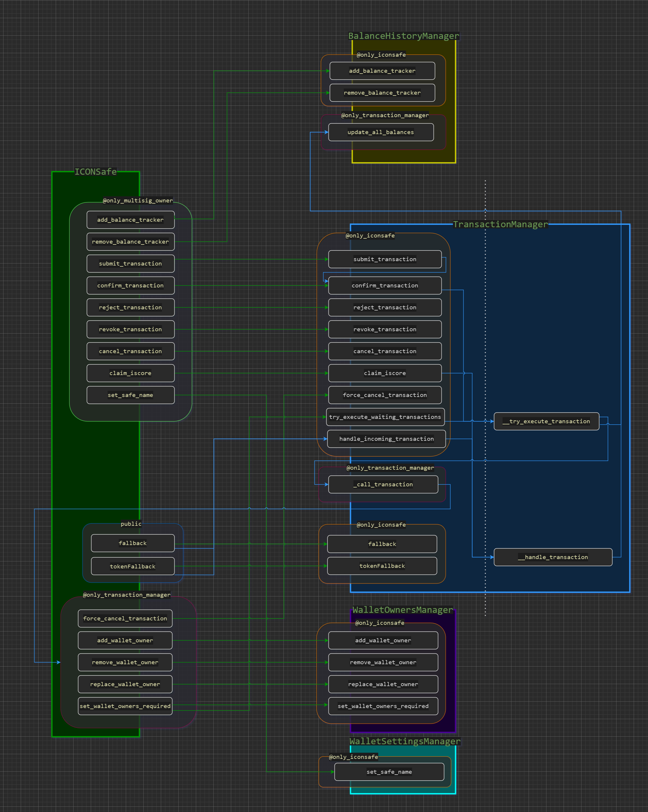Select the BalanceHistoryManager add_balance_tracker node
Image resolution: width=648 pixels, height=812 pixels.
382,71
